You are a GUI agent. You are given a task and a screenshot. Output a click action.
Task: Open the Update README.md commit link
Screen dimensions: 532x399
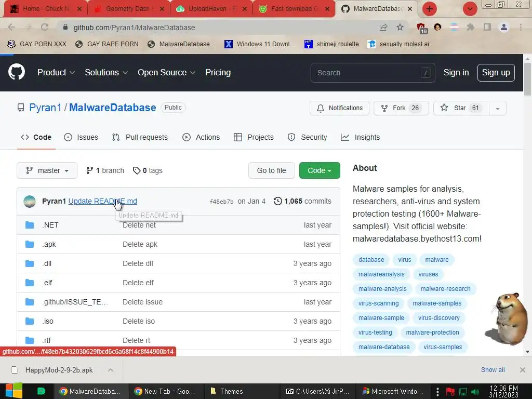103,201
